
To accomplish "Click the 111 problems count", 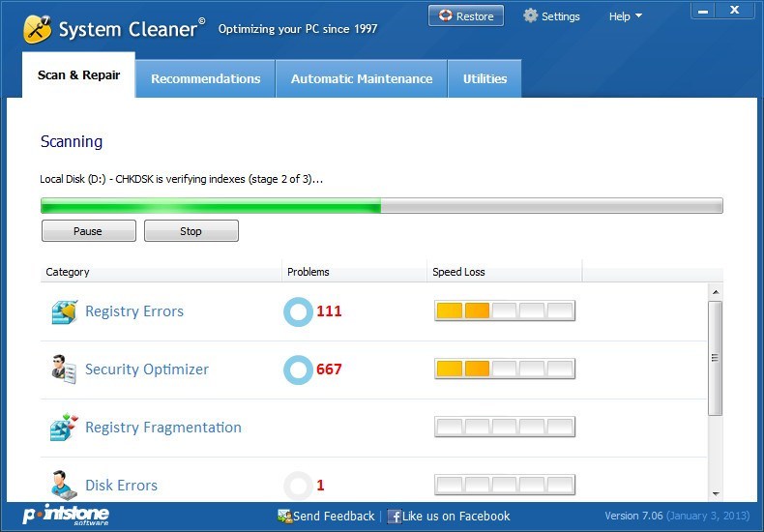I will 329,311.
